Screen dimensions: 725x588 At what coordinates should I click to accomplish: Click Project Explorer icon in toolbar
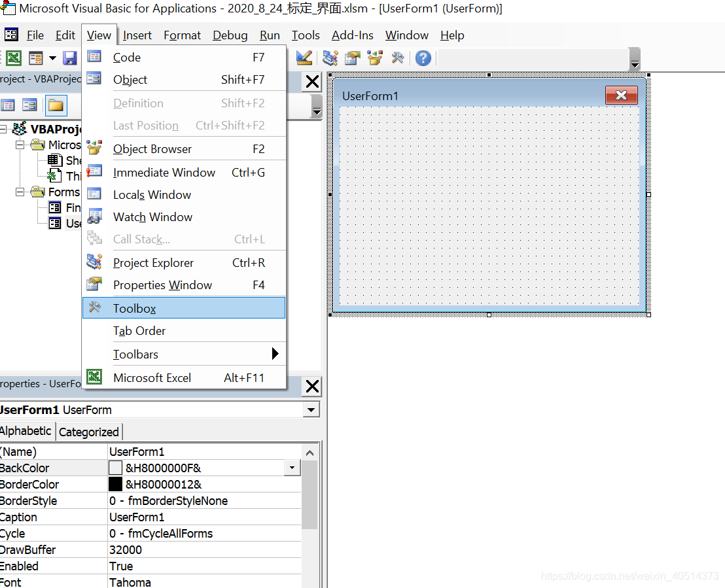330,58
